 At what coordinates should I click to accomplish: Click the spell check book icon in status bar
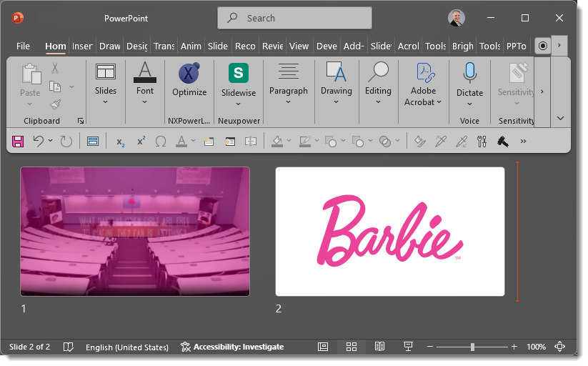click(69, 347)
